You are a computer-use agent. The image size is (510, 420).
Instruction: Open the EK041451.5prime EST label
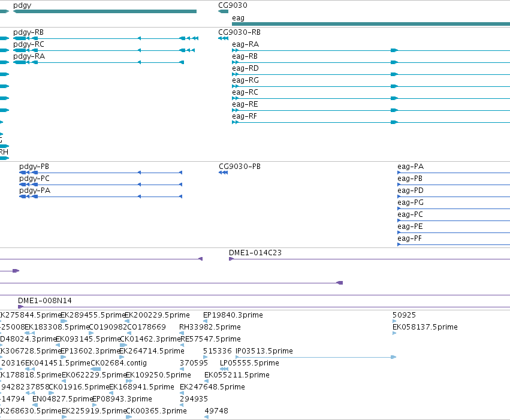coord(58,363)
